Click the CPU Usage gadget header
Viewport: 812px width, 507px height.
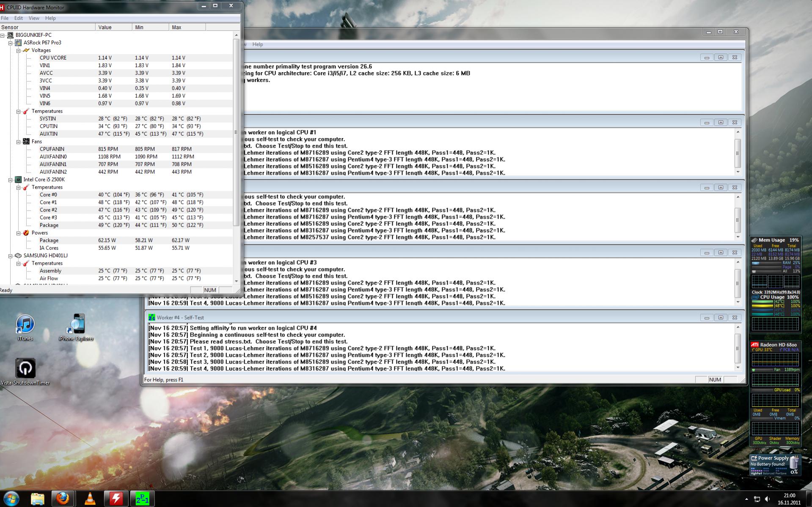776,297
